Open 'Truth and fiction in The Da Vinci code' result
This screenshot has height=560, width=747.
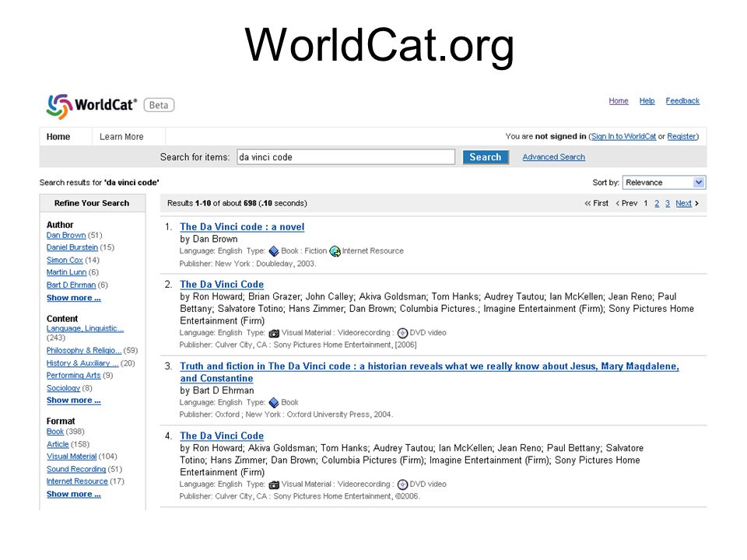pyautogui.click(x=430, y=372)
